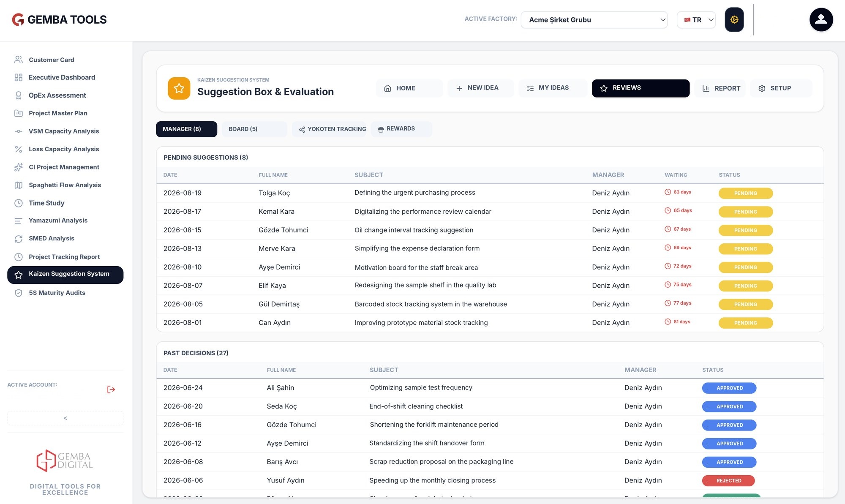Click the Project Master Plan icon
This screenshot has width=845, height=504.
(18, 113)
